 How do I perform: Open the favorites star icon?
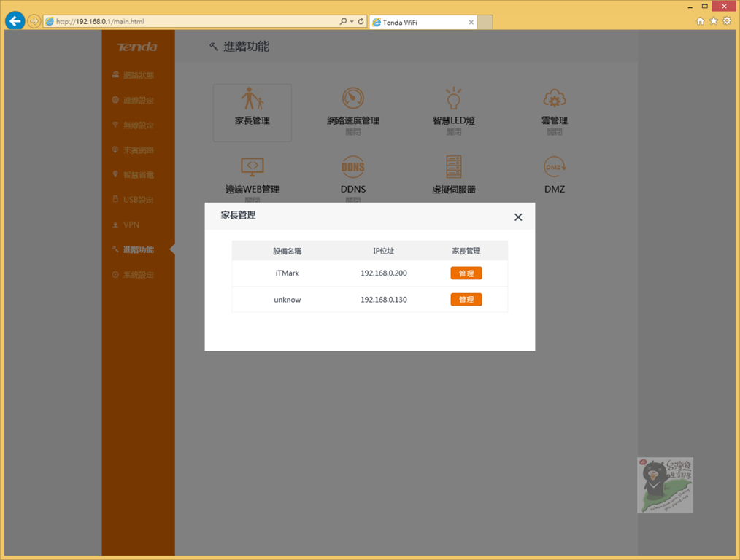[714, 20]
